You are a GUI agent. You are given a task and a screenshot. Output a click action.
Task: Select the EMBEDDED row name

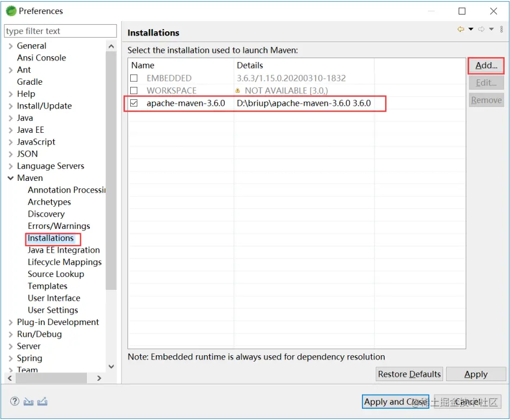click(169, 78)
